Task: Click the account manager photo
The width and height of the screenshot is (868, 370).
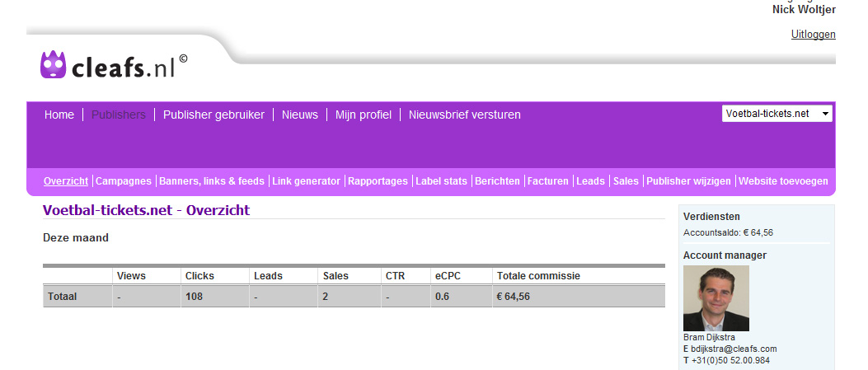Action: coord(716,298)
